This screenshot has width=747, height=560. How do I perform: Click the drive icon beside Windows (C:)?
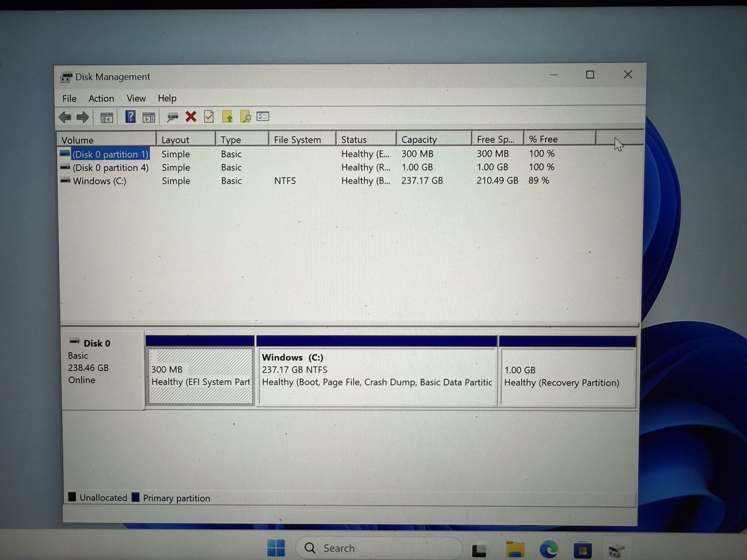[65, 180]
